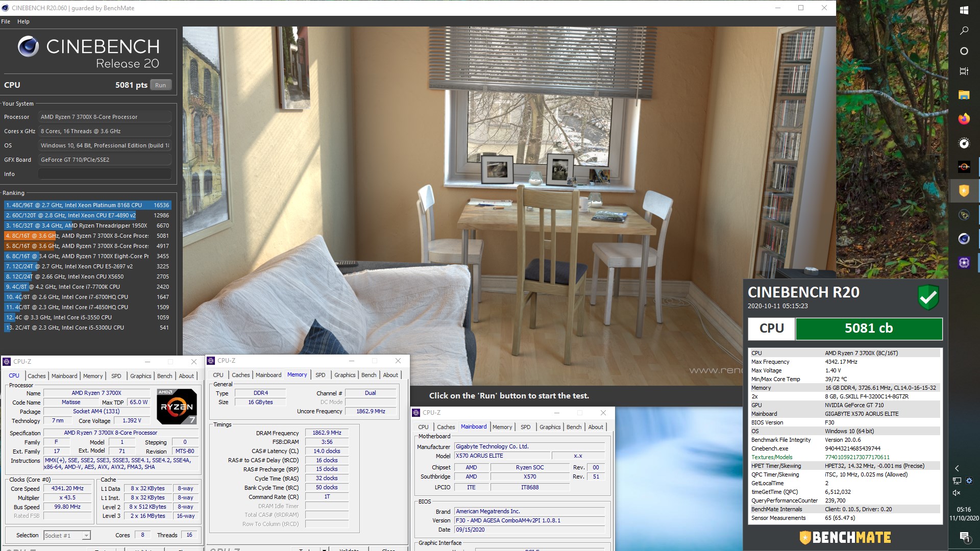The image size is (980, 551).
Task: Click DRAM Frequency value 1862.9 MHz
Action: 327,433
